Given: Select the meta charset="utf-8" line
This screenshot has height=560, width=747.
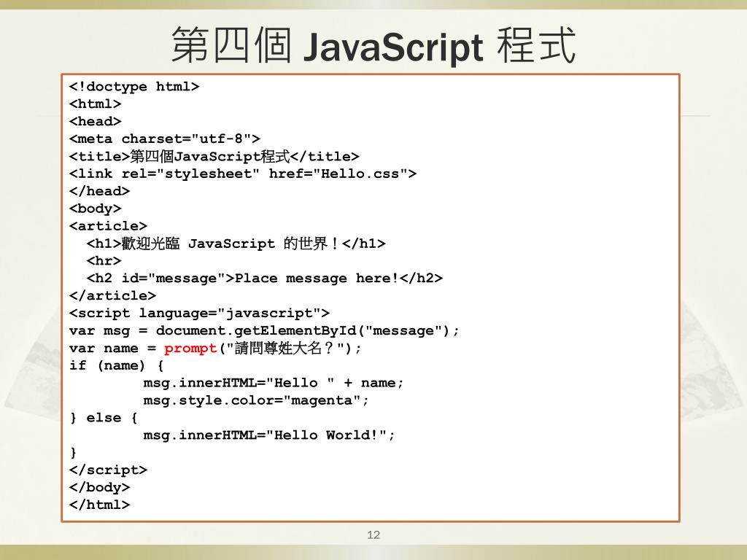Looking at the screenshot, I should pyautogui.click(x=165, y=139).
